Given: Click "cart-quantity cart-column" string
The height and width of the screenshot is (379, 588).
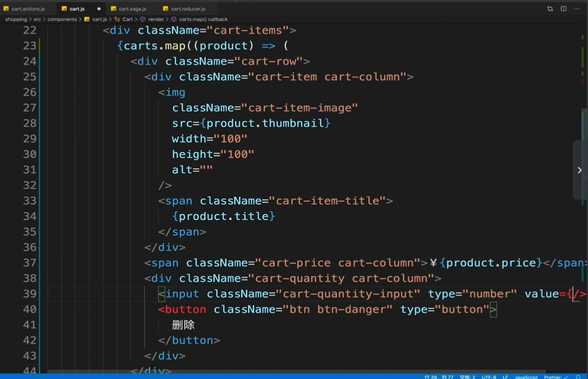Looking at the screenshot, I should coord(341,278).
